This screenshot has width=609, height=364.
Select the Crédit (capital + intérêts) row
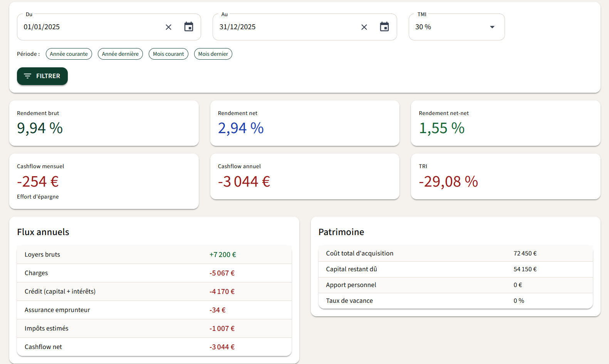pyautogui.click(x=154, y=292)
